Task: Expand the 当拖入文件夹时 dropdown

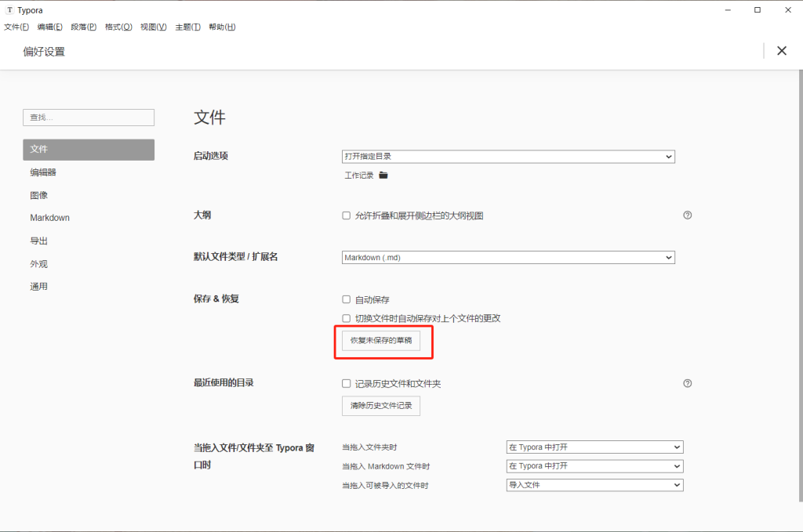Action: point(594,447)
